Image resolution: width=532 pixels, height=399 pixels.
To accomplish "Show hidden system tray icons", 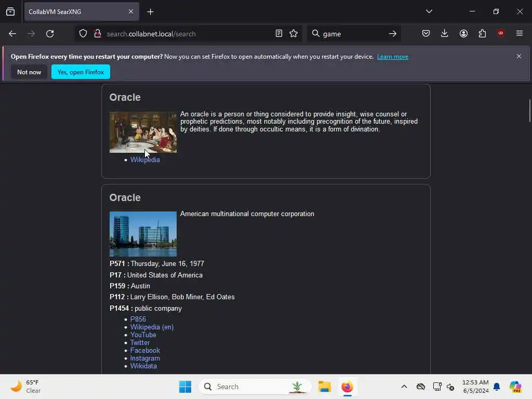I will point(404,387).
